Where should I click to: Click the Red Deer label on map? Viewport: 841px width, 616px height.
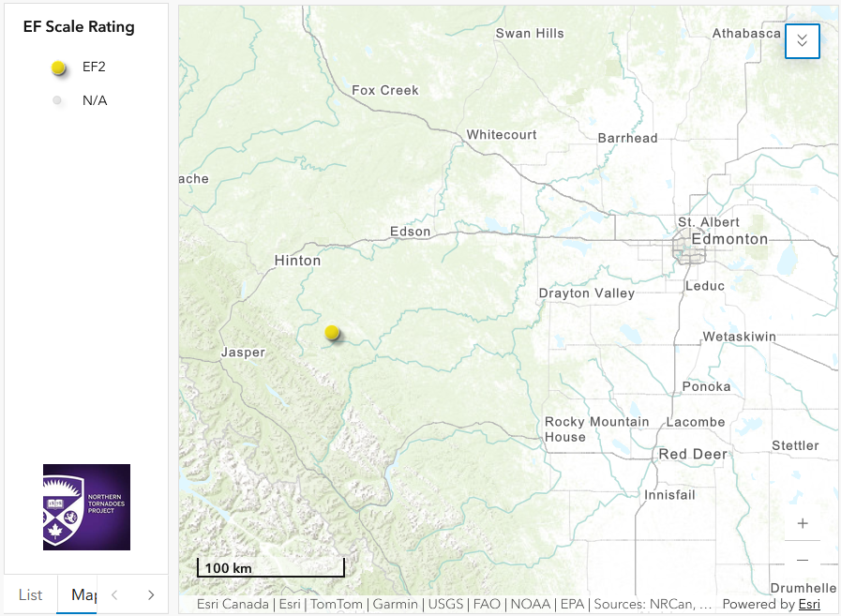click(x=693, y=454)
